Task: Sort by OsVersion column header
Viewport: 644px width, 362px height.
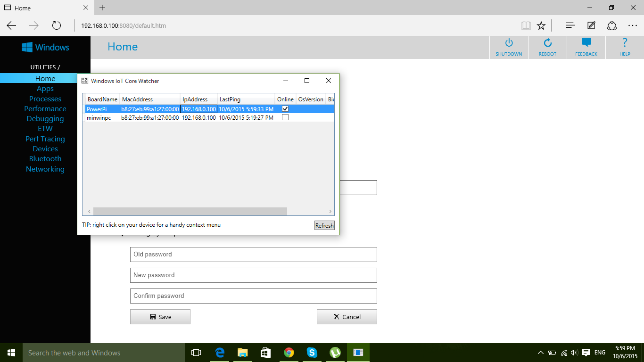Action: click(311, 99)
